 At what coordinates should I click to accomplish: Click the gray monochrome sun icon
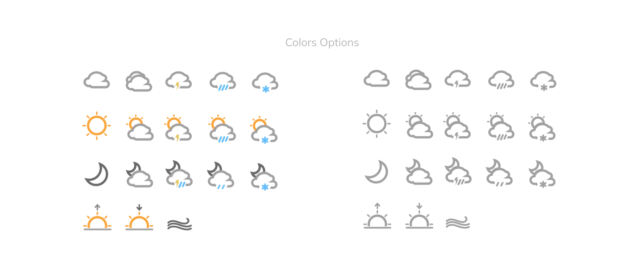pyautogui.click(x=377, y=124)
